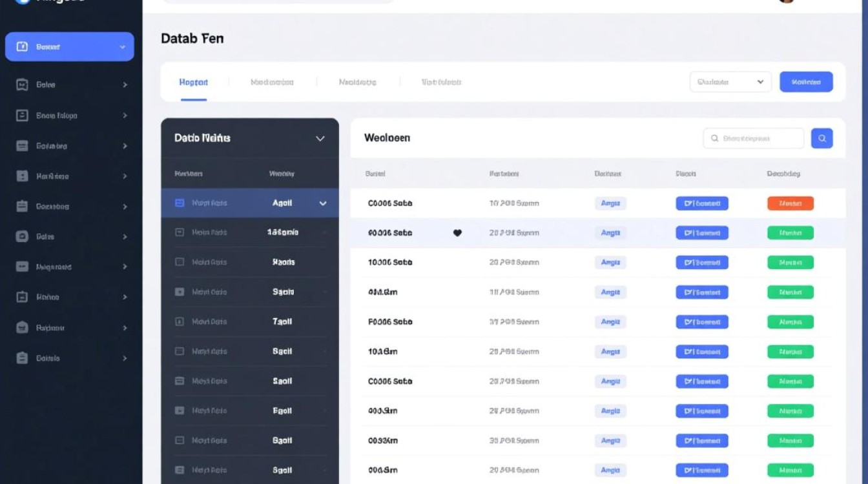The height and width of the screenshot is (484, 868).
Task: Click the messaging icon in the lower sidebar
Action: [x=23, y=267]
